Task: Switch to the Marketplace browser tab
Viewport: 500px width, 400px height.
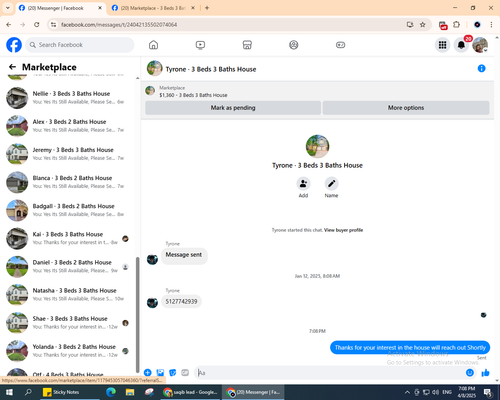Action: (x=153, y=8)
